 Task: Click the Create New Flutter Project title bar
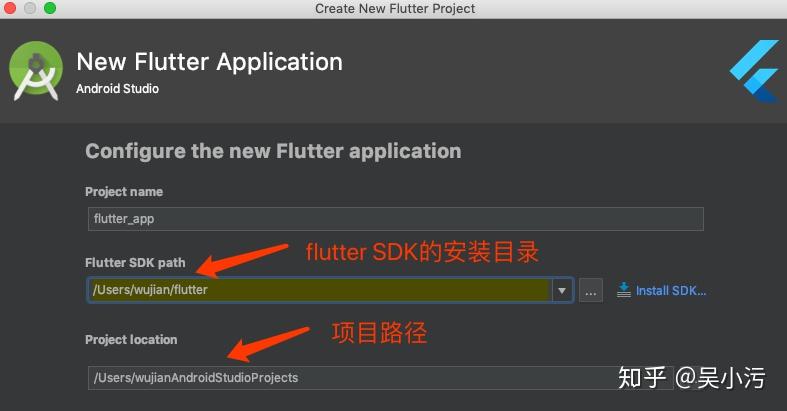tap(395, 9)
